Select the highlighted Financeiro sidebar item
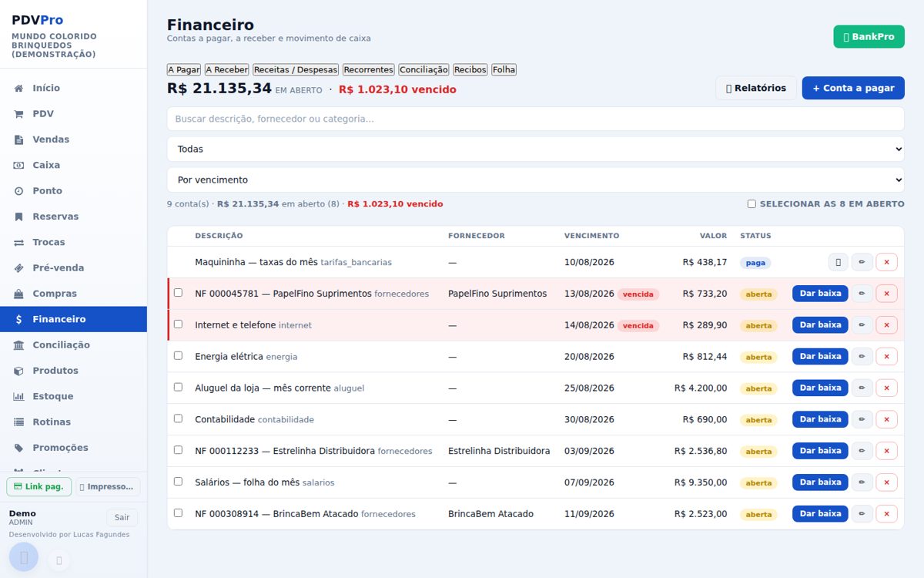The height and width of the screenshot is (578, 924). click(x=73, y=319)
